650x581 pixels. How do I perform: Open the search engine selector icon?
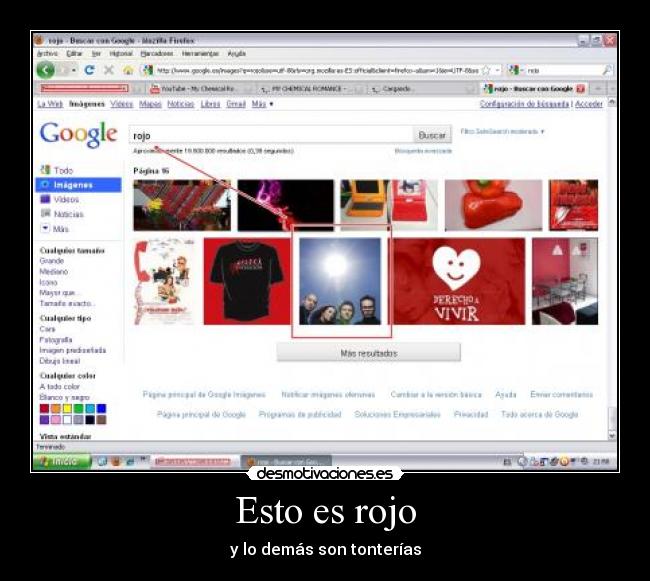tap(514, 70)
